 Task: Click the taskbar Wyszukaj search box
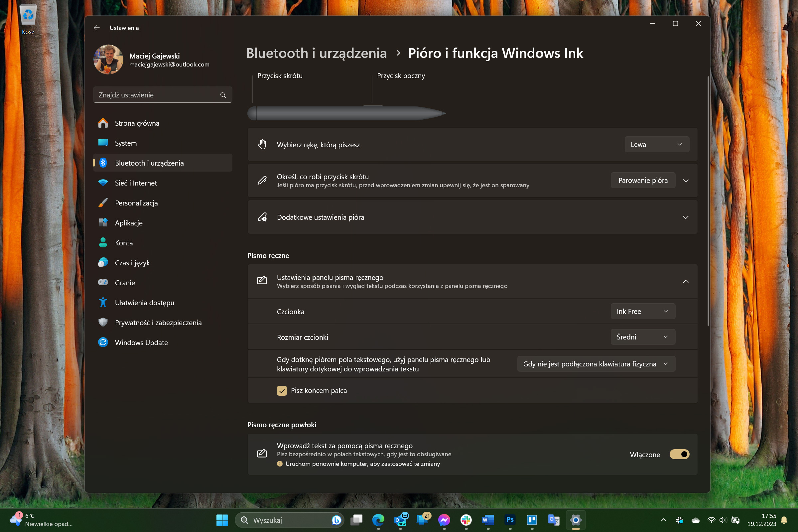pyautogui.click(x=289, y=520)
